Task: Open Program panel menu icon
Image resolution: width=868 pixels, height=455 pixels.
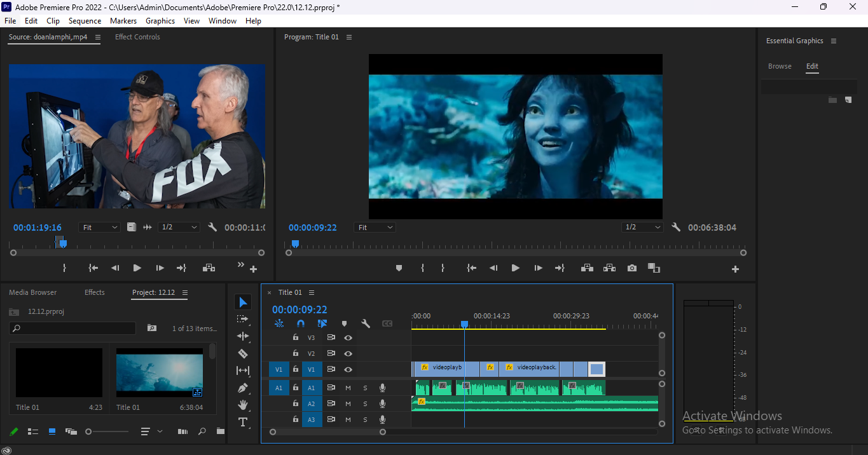Action: [x=349, y=37]
